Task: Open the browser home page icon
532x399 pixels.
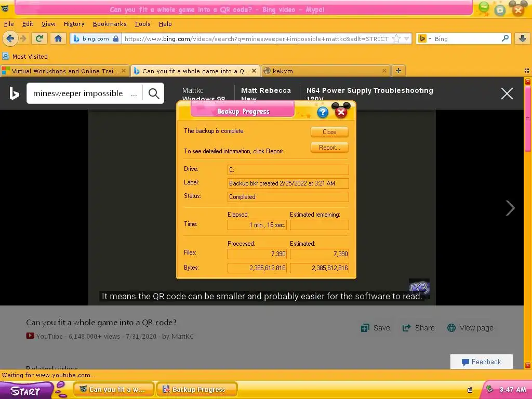Action: point(58,38)
